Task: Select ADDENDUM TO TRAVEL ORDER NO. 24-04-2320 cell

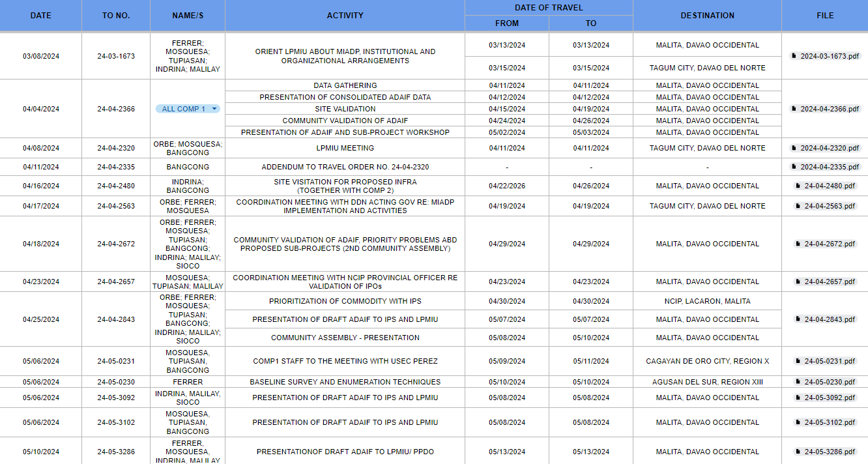Action: pyautogui.click(x=345, y=167)
